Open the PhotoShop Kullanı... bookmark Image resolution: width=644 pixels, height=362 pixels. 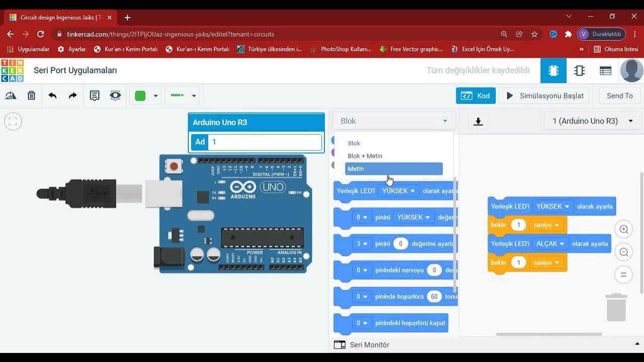pos(341,49)
